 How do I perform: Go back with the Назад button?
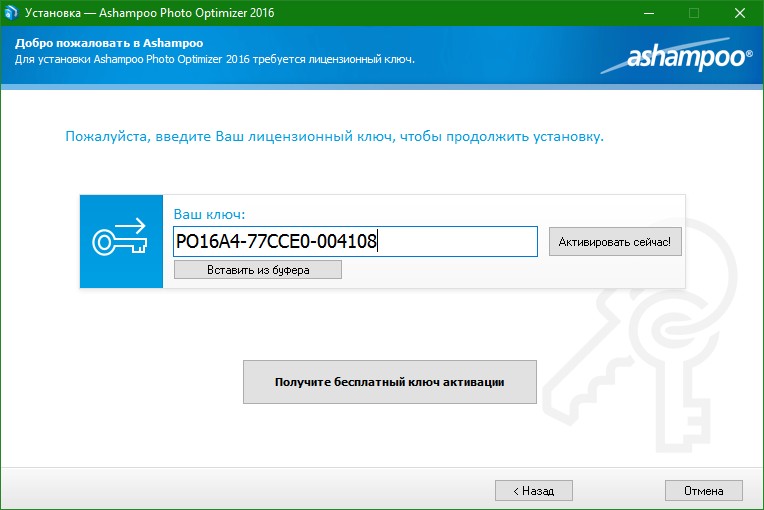pos(534,491)
